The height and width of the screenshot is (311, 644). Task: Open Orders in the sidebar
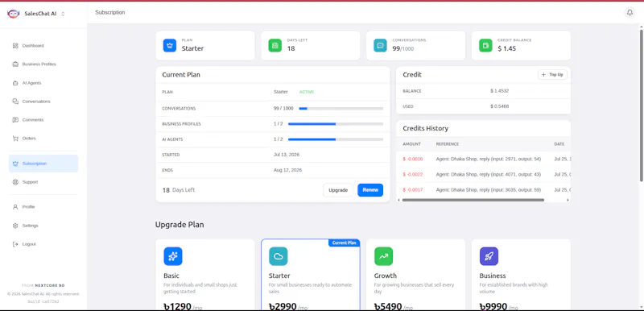43,139
